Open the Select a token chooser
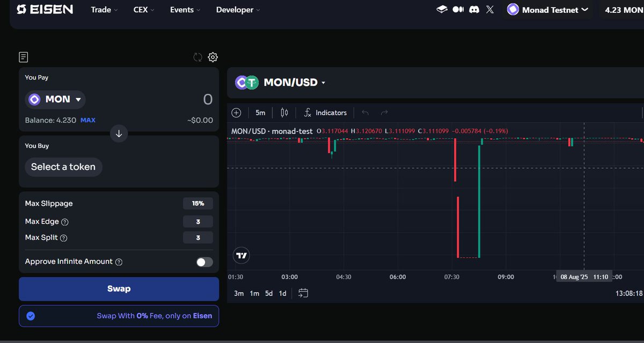The image size is (644, 343). click(x=63, y=167)
